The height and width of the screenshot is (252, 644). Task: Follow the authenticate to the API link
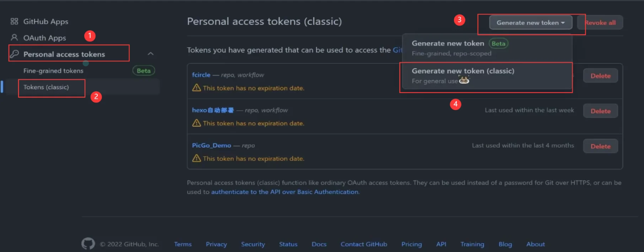point(285,192)
